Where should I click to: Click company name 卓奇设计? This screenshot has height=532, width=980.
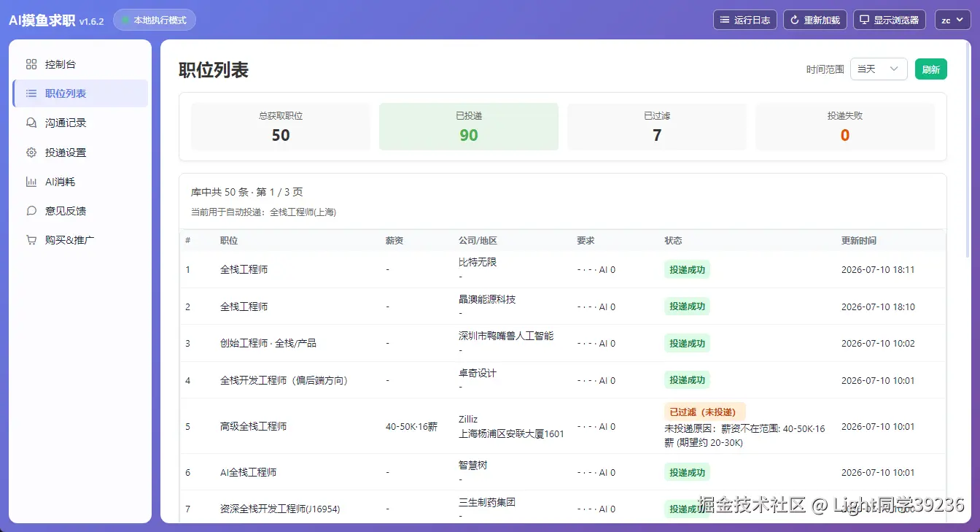pyautogui.click(x=478, y=373)
